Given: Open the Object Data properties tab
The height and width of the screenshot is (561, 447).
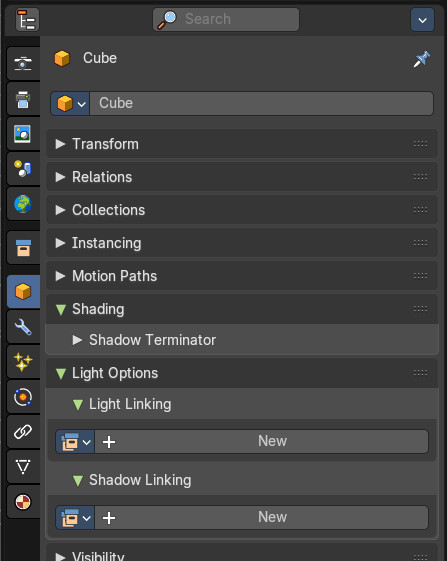Looking at the screenshot, I should 23,467.
